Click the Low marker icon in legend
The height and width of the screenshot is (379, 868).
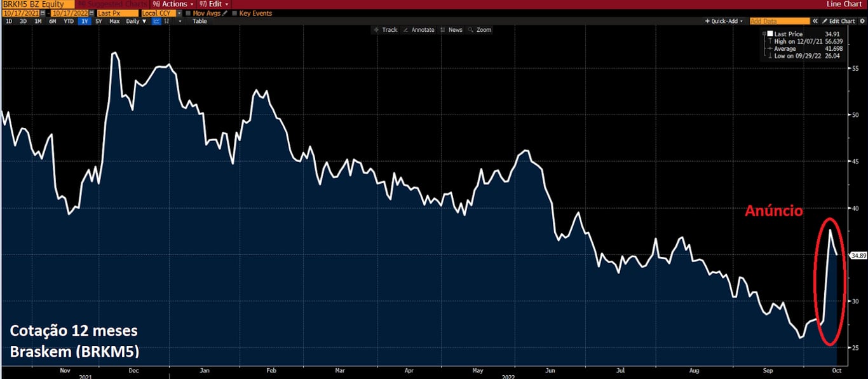770,56
